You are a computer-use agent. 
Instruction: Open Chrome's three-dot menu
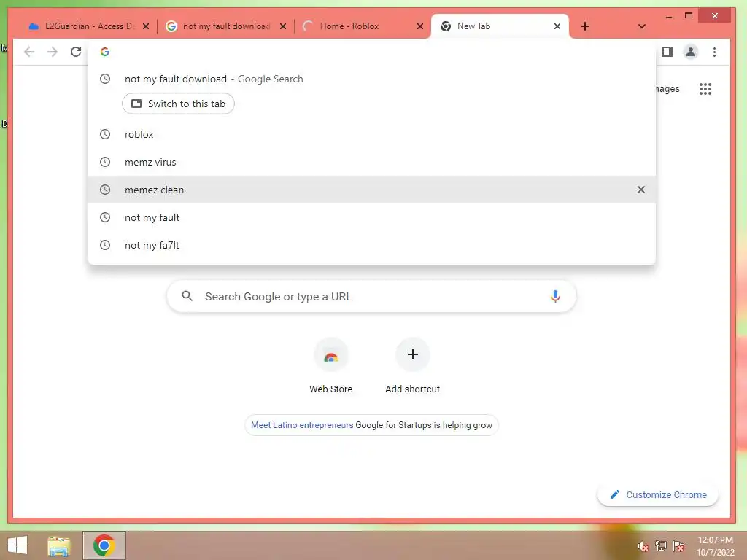[x=714, y=52]
